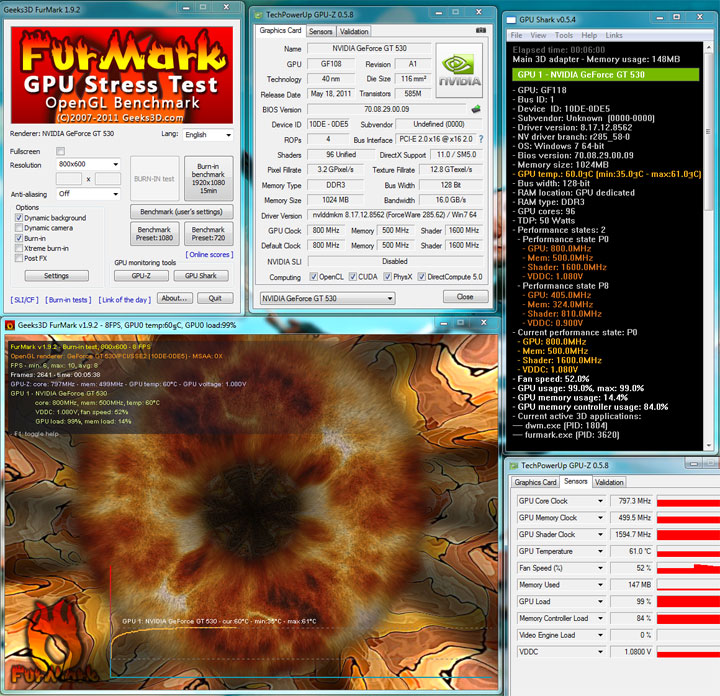Click the camera screenshot icon in GPU-Z
The image size is (720, 696).
click(x=481, y=30)
